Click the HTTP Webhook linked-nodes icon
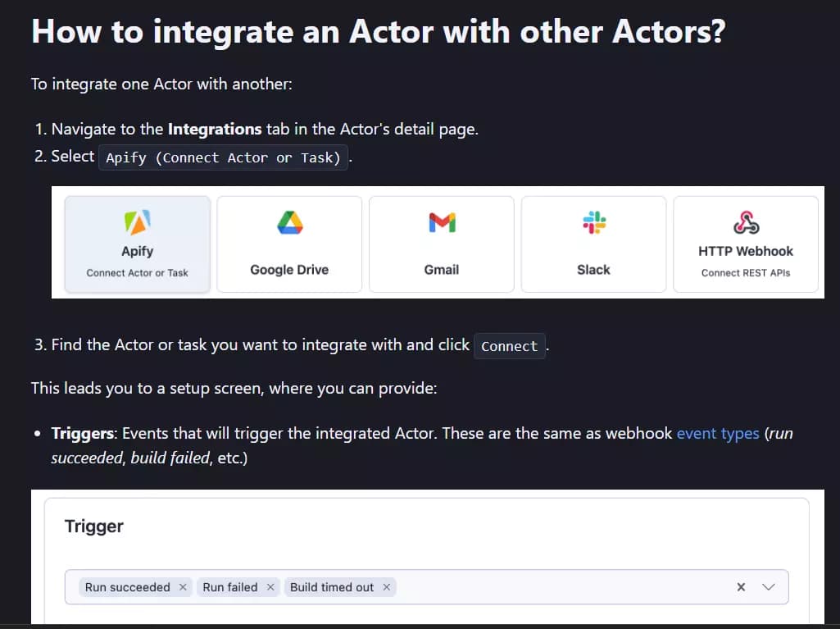This screenshot has height=629, width=840. 745,220
